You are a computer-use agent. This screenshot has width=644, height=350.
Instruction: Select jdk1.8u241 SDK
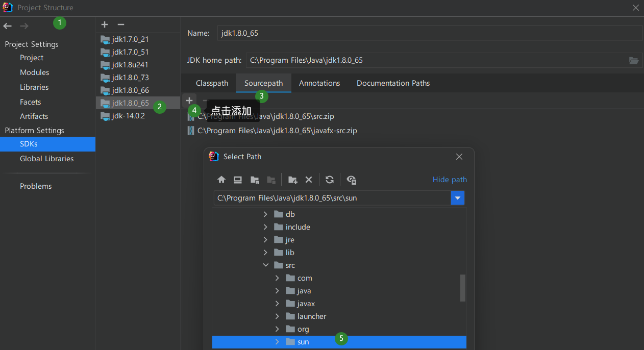(x=138, y=65)
